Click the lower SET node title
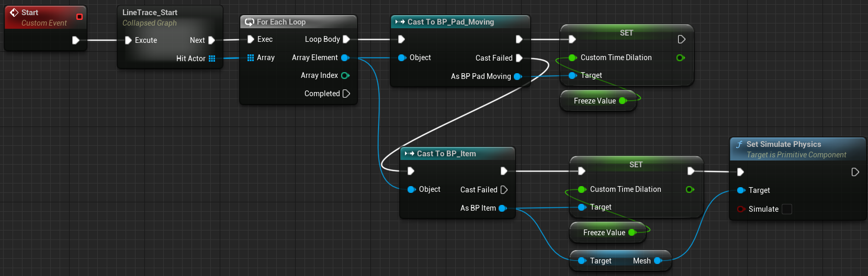The height and width of the screenshot is (276, 868). 636,165
